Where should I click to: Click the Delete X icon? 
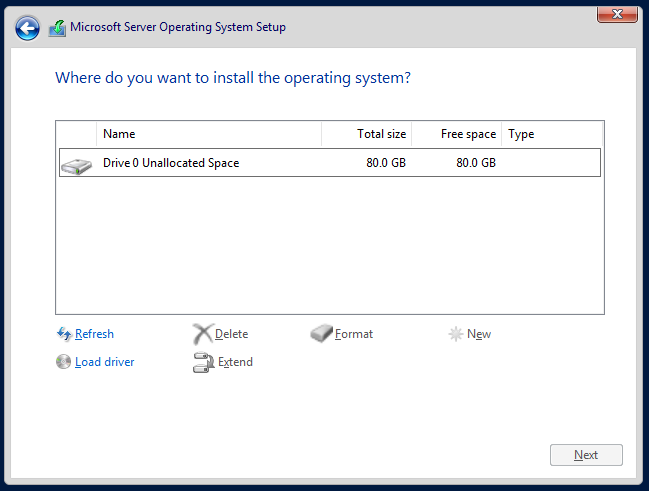[x=203, y=334]
